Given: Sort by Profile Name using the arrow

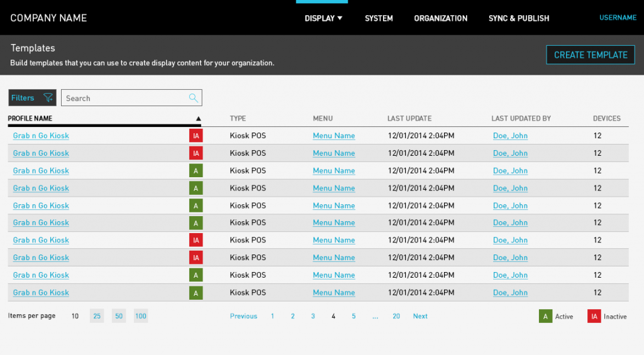Looking at the screenshot, I should (198, 119).
